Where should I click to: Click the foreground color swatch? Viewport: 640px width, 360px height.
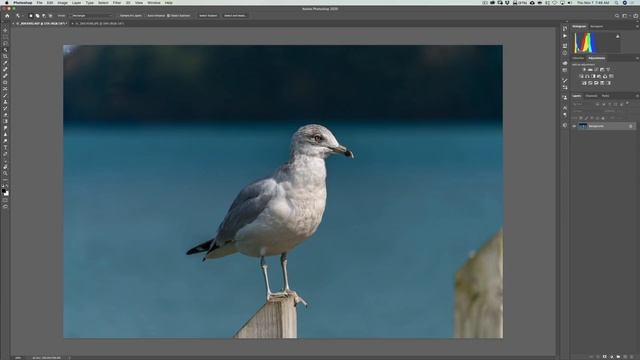tap(4, 191)
